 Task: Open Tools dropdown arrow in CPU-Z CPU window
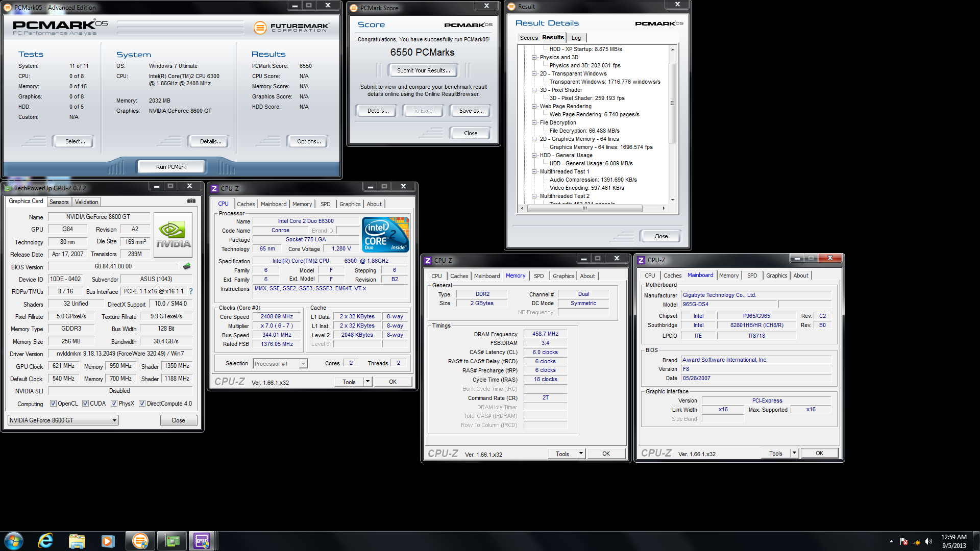click(x=367, y=382)
